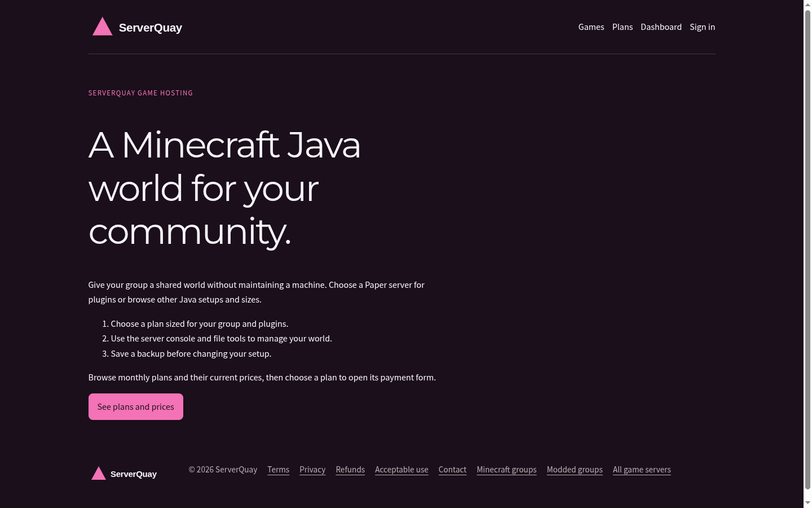Click the scrollbar down arrow
The image size is (812, 508).
[x=807, y=503]
